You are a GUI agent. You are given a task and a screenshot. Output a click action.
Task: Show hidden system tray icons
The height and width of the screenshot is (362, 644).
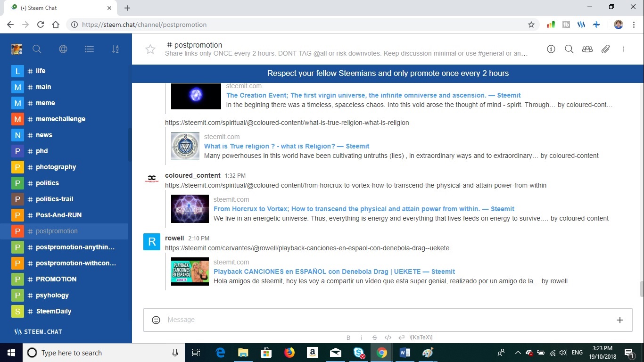[x=518, y=353]
